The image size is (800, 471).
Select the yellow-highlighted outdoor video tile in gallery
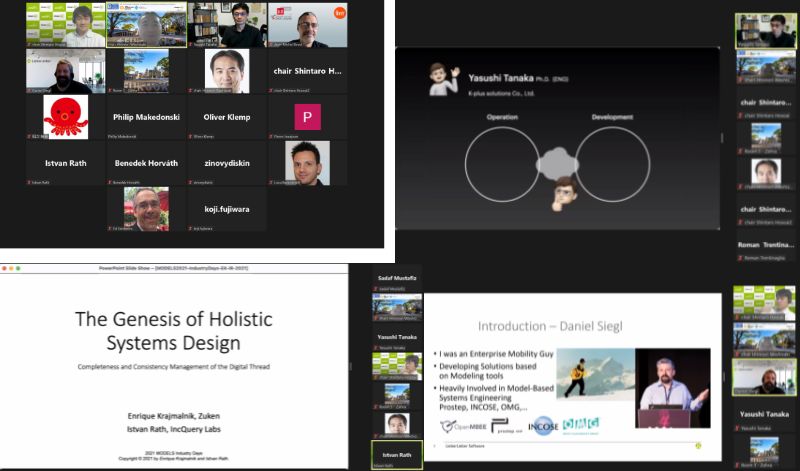pos(146,25)
